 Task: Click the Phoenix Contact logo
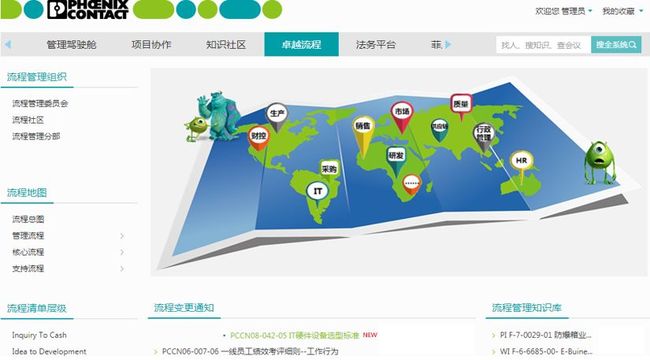click(x=87, y=9)
